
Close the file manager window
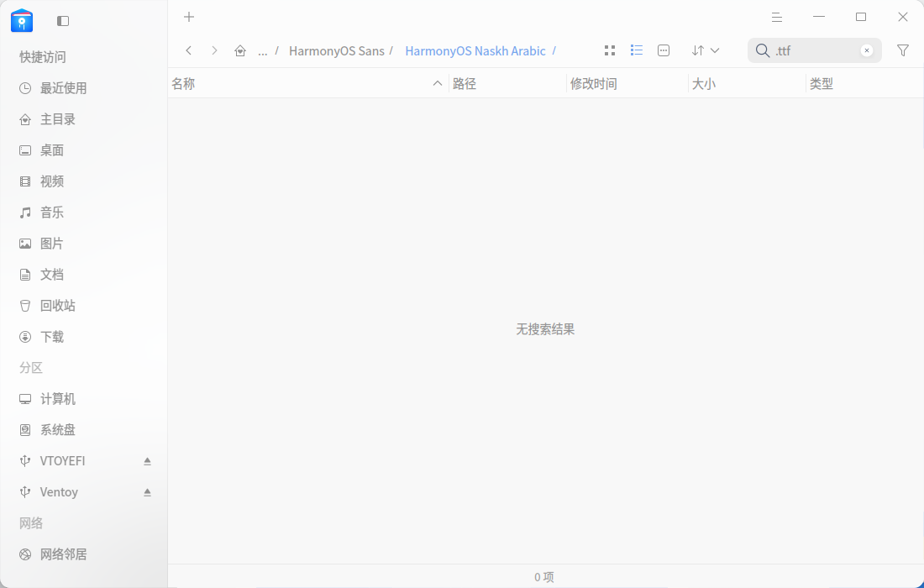[x=903, y=17]
